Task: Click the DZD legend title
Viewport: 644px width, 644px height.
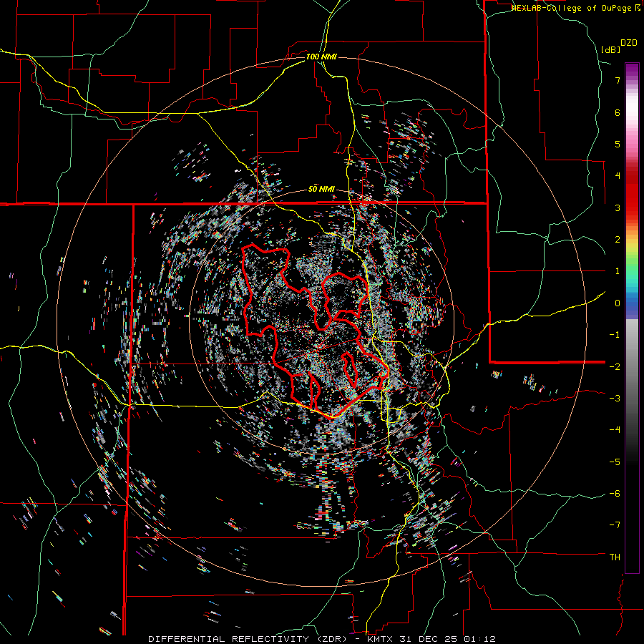Action: (629, 43)
